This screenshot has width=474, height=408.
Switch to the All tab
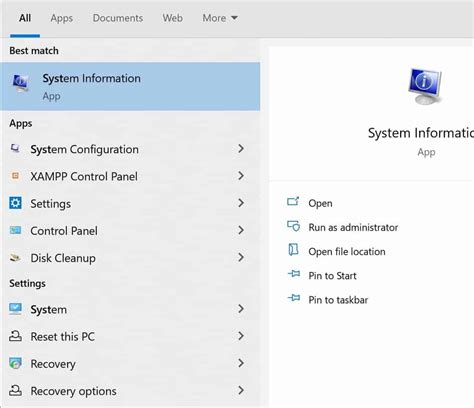pos(25,18)
